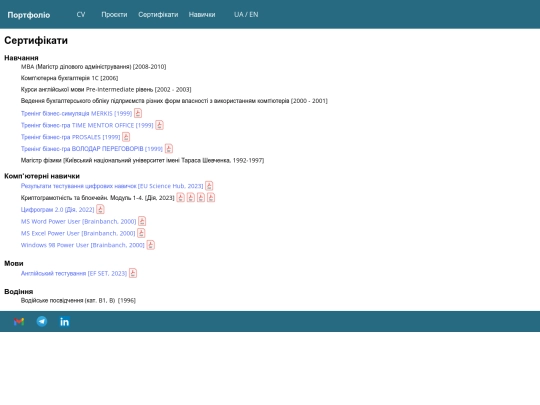The height and width of the screenshot is (405, 540).
Task: Open the Проєкти nav item
Action: 114,14
